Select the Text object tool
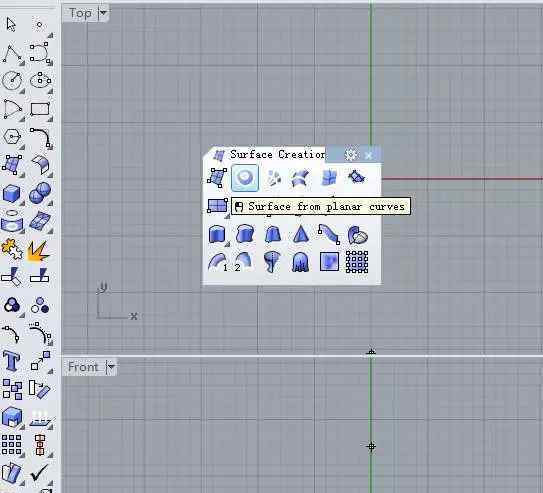The image size is (543, 493). coord(12,360)
